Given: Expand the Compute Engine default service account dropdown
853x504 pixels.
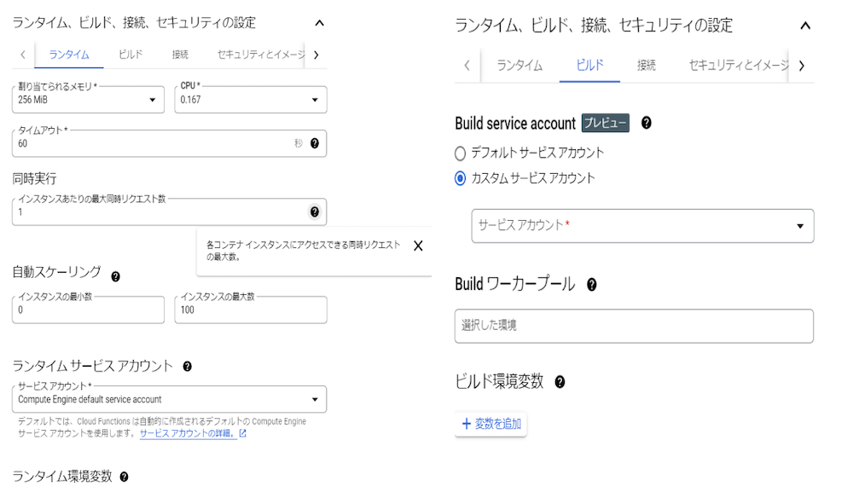Looking at the screenshot, I should (169, 399).
